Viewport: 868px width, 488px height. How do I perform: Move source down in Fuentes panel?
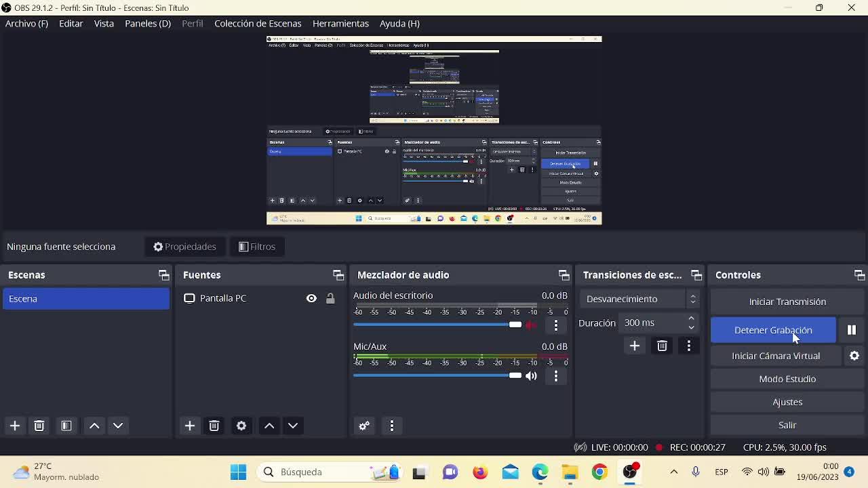pos(293,426)
